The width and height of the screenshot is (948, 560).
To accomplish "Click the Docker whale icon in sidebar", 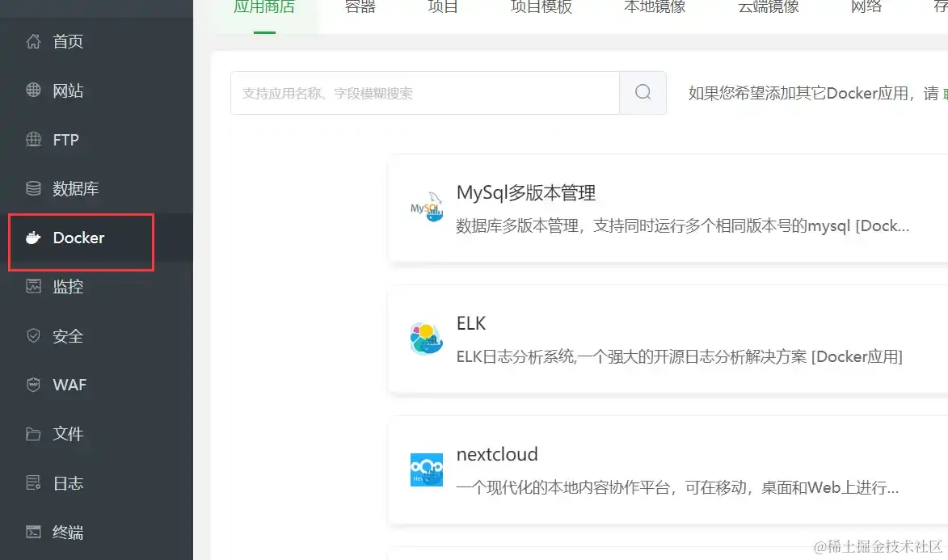I will pyautogui.click(x=33, y=238).
